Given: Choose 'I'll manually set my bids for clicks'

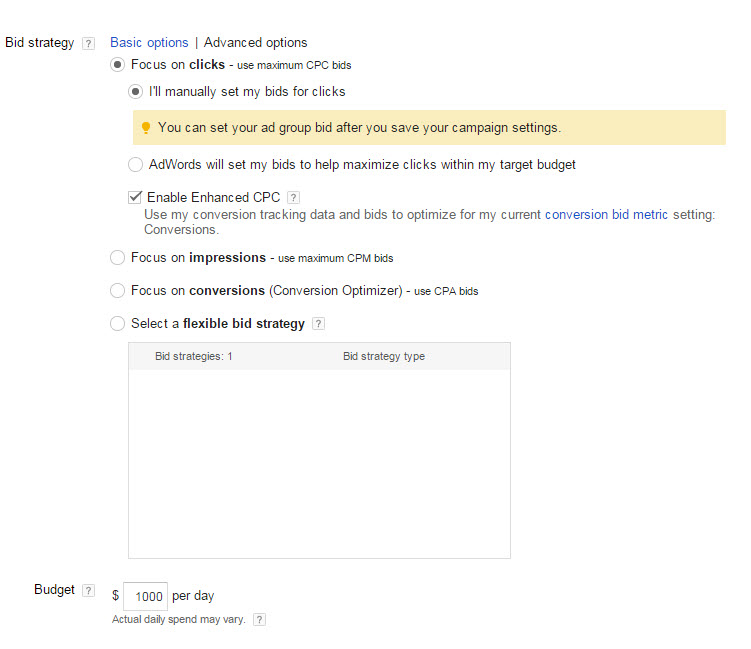Looking at the screenshot, I should [136, 92].
